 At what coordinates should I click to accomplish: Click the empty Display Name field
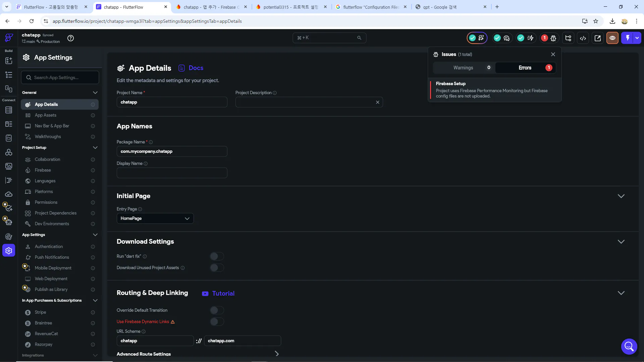tap(172, 173)
